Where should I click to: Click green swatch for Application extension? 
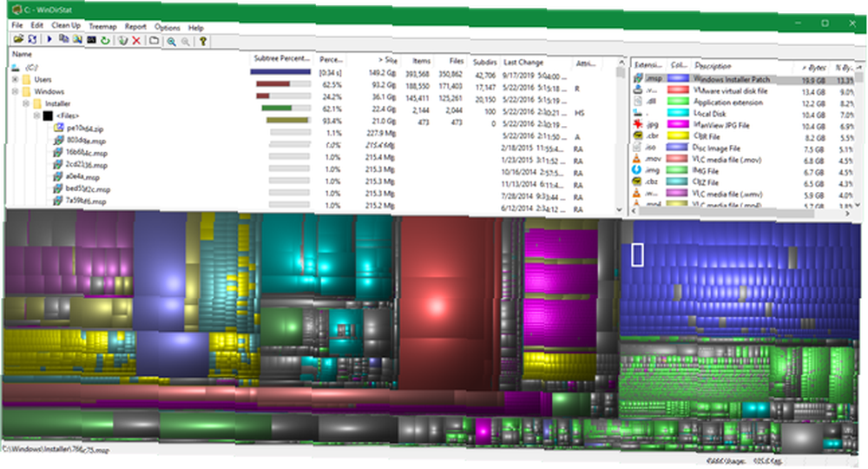(678, 102)
